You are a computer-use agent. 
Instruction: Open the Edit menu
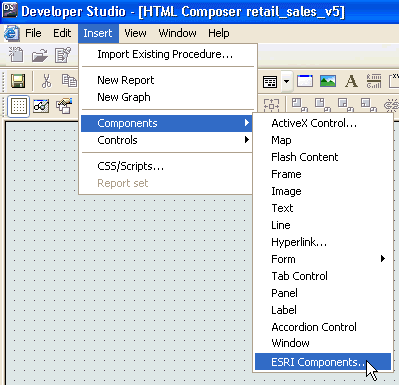tap(62, 33)
